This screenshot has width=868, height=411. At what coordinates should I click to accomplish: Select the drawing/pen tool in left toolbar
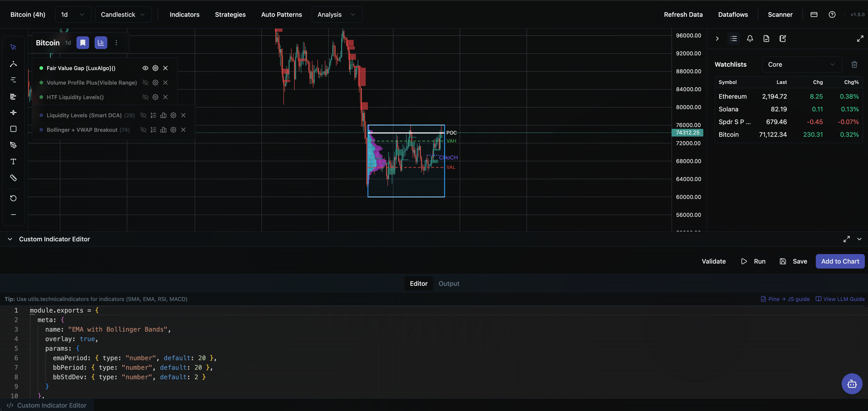[13, 145]
